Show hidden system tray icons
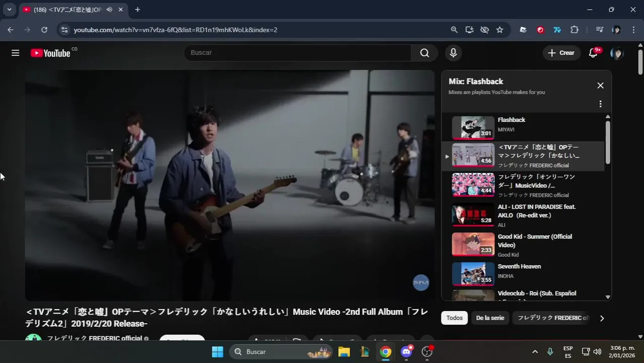Screen dimensions: 644x363 [x=535, y=351]
